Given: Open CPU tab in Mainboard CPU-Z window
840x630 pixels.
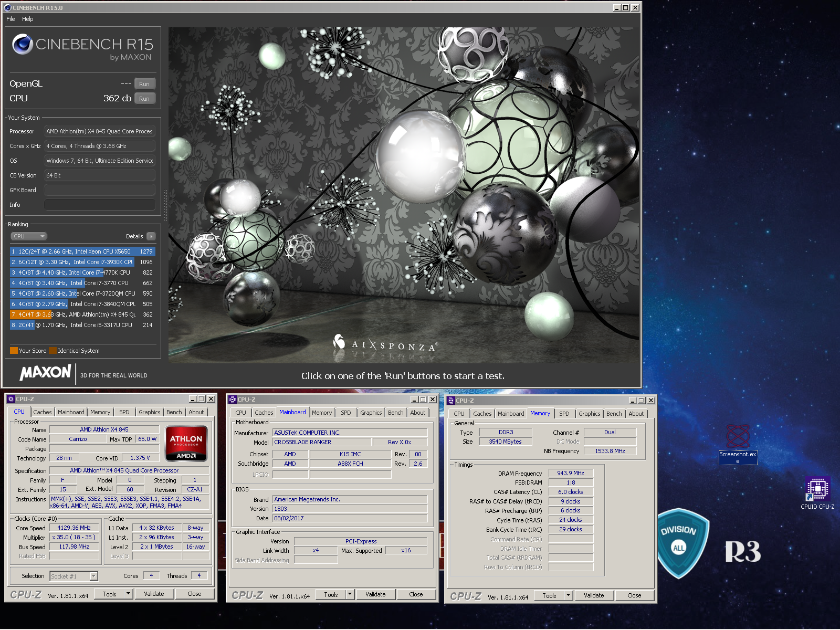Looking at the screenshot, I should pos(241,413).
